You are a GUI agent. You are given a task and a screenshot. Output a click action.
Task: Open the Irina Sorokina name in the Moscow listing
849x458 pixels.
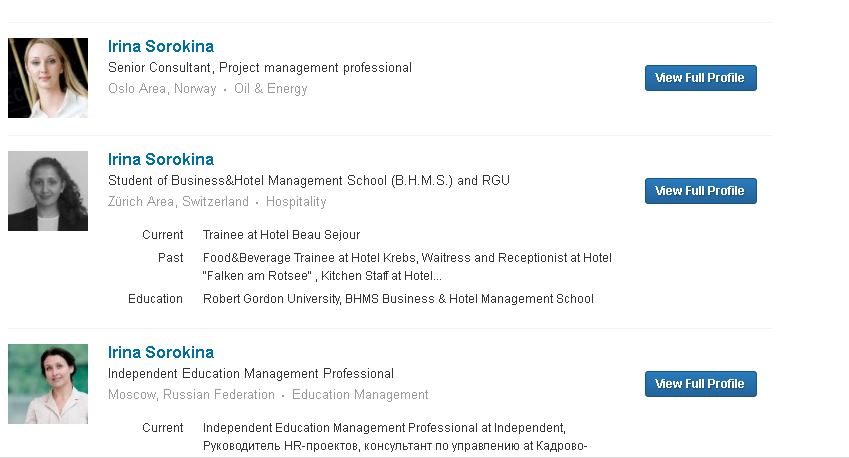click(161, 352)
